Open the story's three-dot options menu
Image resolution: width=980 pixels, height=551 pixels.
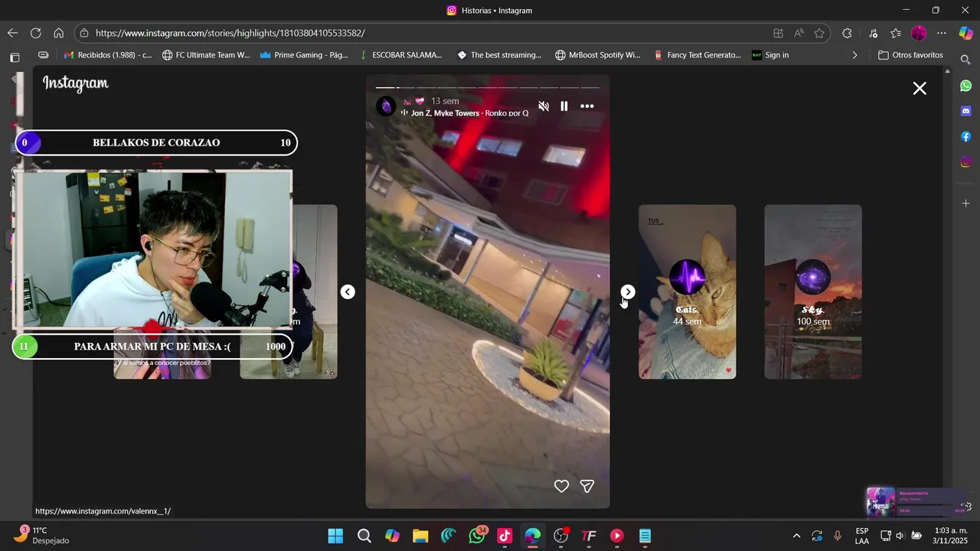click(587, 106)
